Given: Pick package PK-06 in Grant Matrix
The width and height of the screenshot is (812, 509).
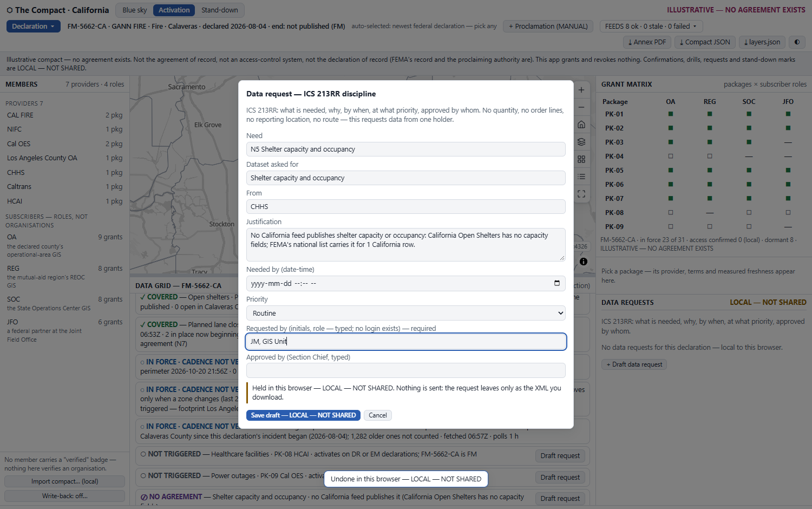Looking at the screenshot, I should 614,185.
